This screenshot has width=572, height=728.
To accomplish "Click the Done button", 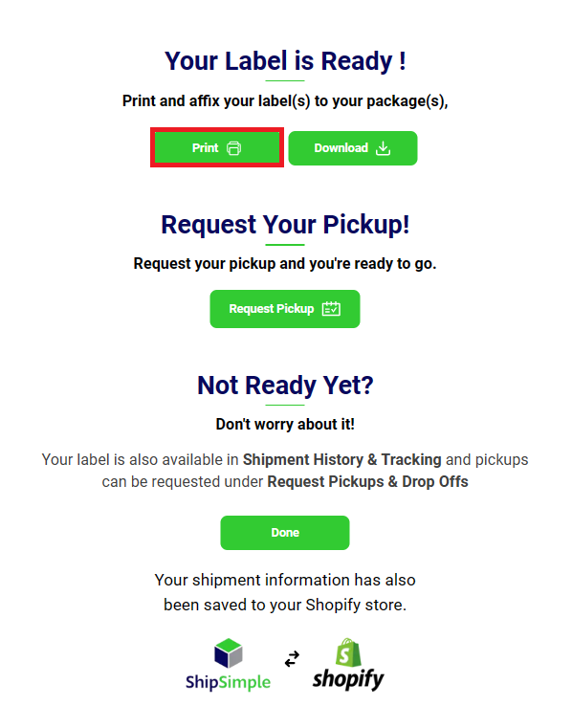I will (x=285, y=533).
